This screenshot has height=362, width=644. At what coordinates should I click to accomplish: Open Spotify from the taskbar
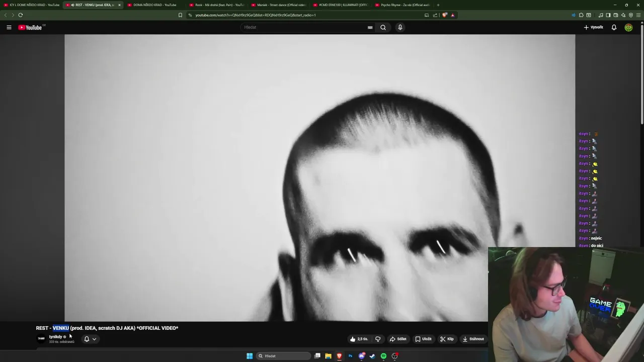[x=383, y=356]
